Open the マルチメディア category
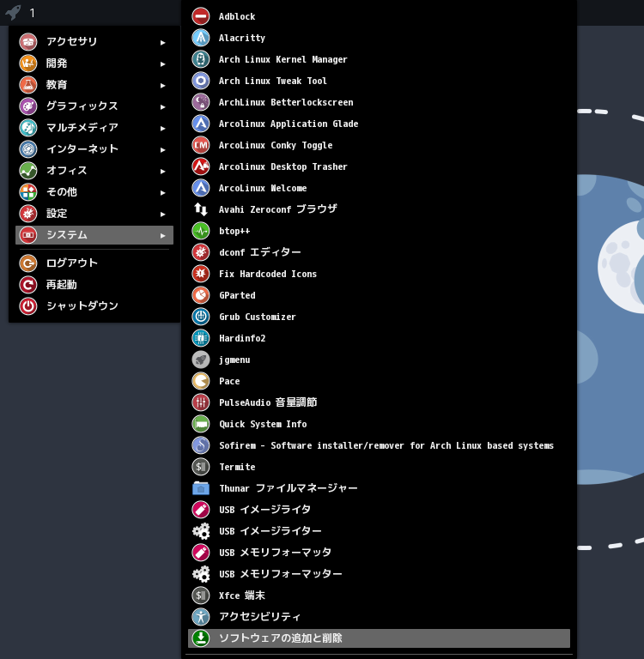 tap(94, 127)
